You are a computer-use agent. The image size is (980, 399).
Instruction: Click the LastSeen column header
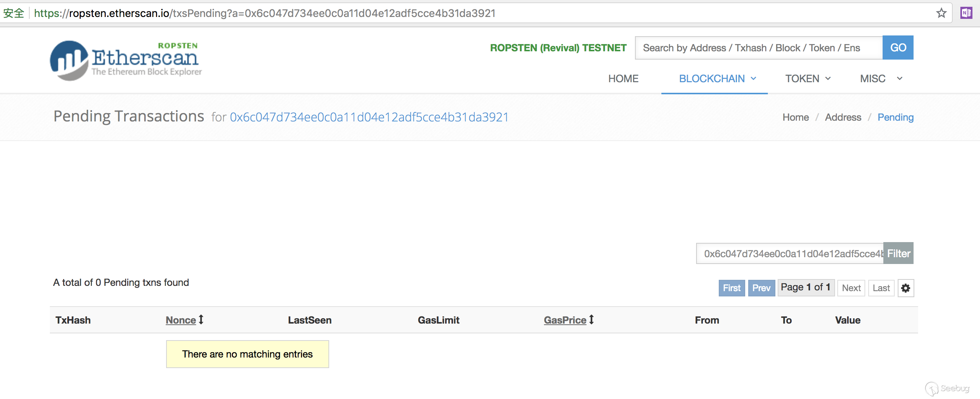[x=310, y=320]
